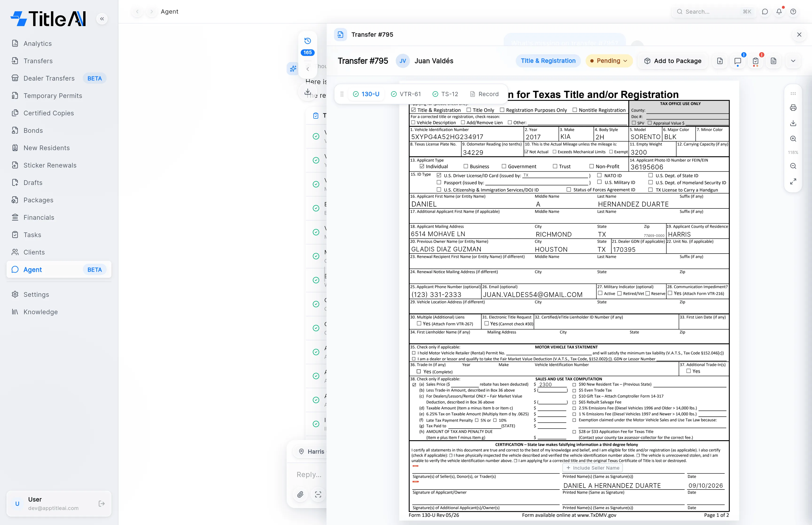Image resolution: width=812 pixels, height=525 pixels.
Task: Click the JV client avatar
Action: (402, 61)
